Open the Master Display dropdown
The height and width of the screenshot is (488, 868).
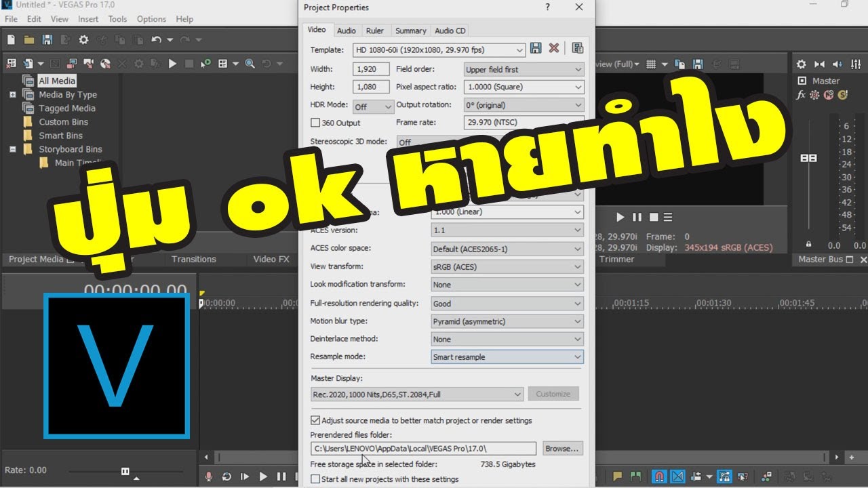[x=416, y=394]
